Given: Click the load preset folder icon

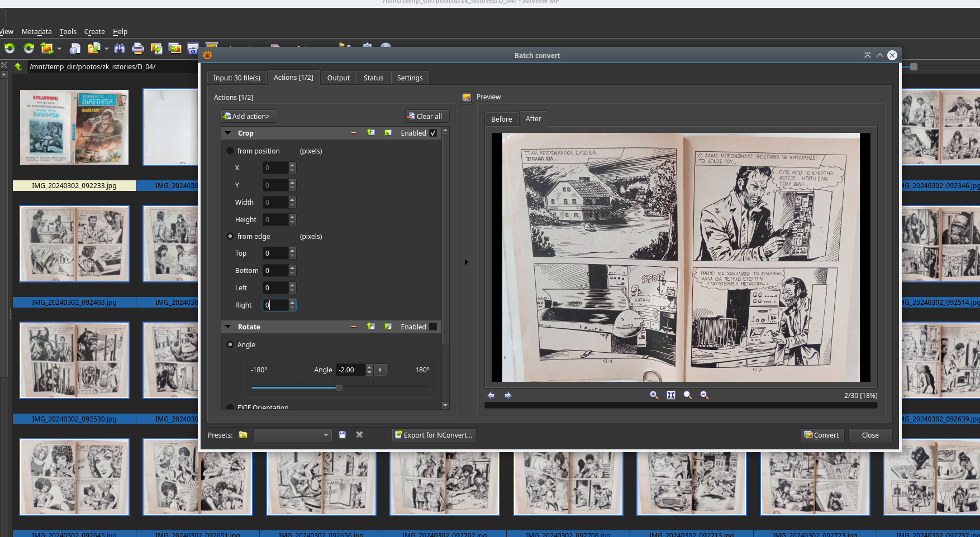Looking at the screenshot, I should (243, 435).
